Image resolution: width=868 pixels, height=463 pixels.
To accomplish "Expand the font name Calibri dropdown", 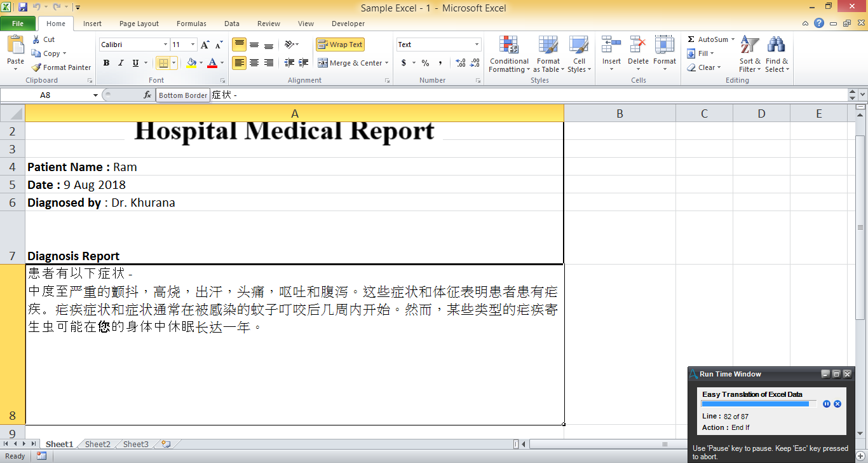I will coord(165,45).
